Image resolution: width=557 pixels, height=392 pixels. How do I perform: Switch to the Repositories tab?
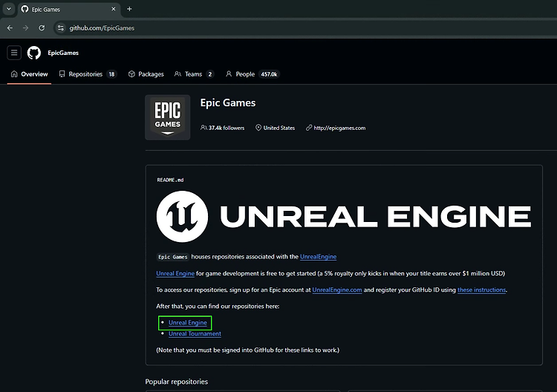pos(88,73)
